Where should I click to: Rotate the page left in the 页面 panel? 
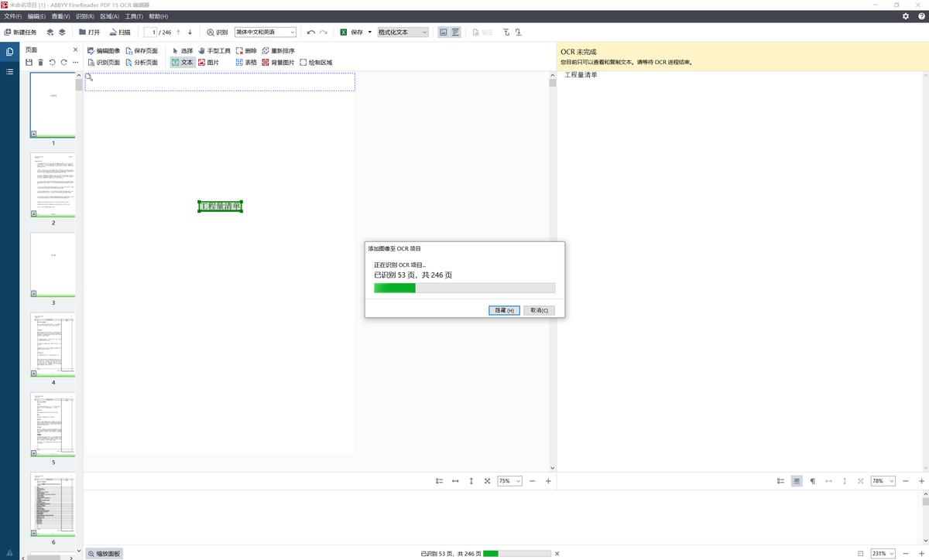(52, 63)
